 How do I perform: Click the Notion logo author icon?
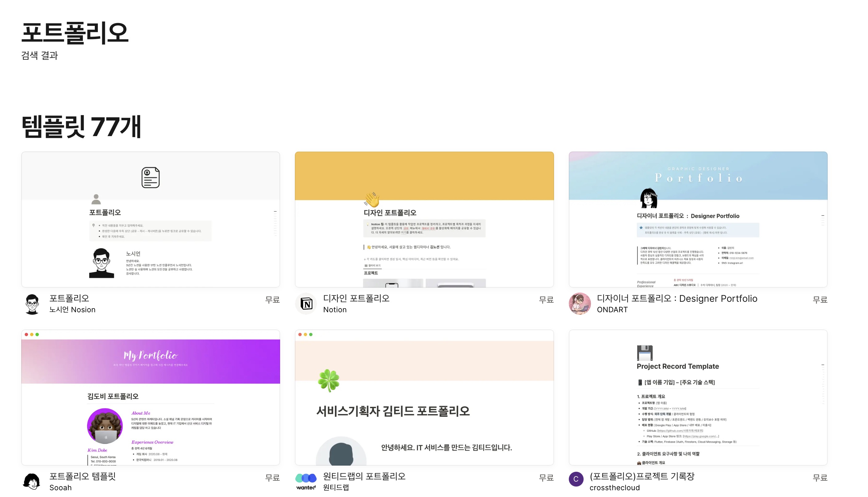tap(306, 304)
